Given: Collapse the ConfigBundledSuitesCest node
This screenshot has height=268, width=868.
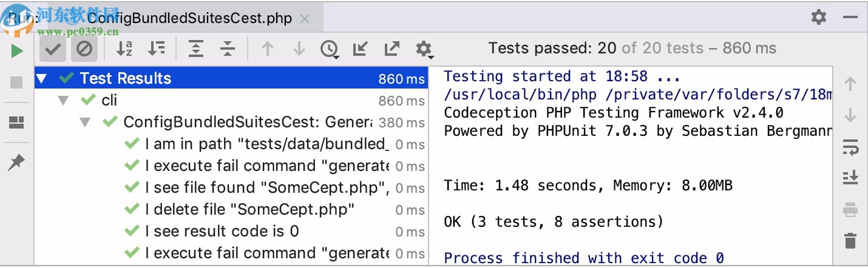Looking at the screenshot, I should [x=85, y=122].
